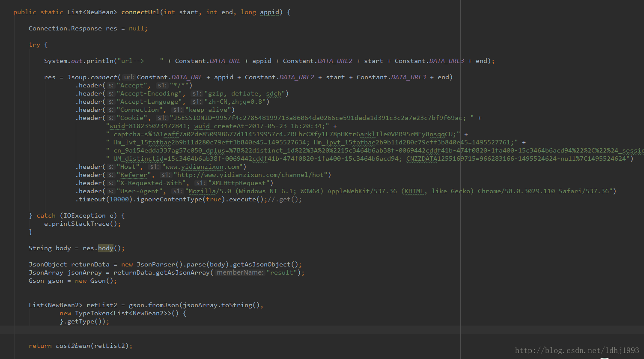Click the JSESSIONID cookie string
The image size is (644, 359).
322,118
